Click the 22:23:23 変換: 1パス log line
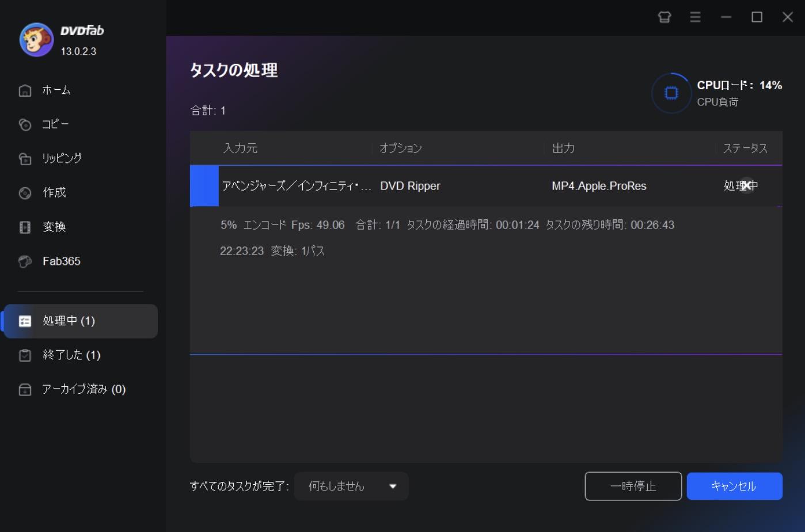The width and height of the screenshot is (805, 532). (x=272, y=251)
